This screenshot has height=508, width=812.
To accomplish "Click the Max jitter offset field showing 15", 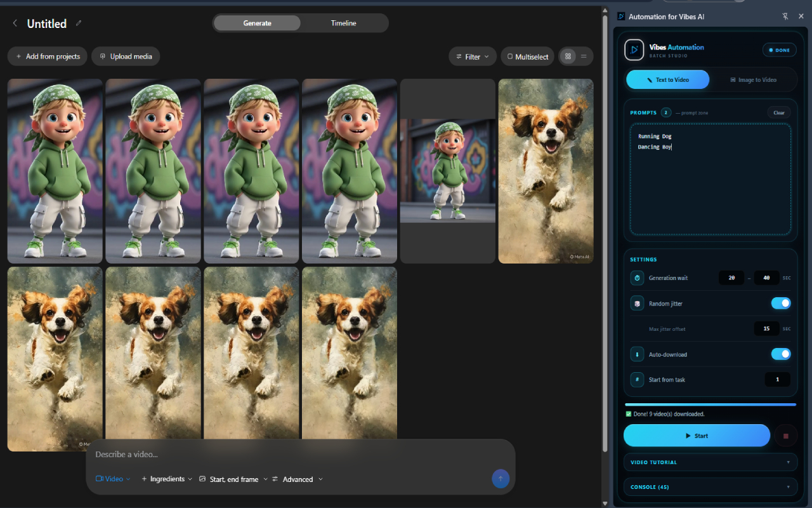I will (766, 329).
